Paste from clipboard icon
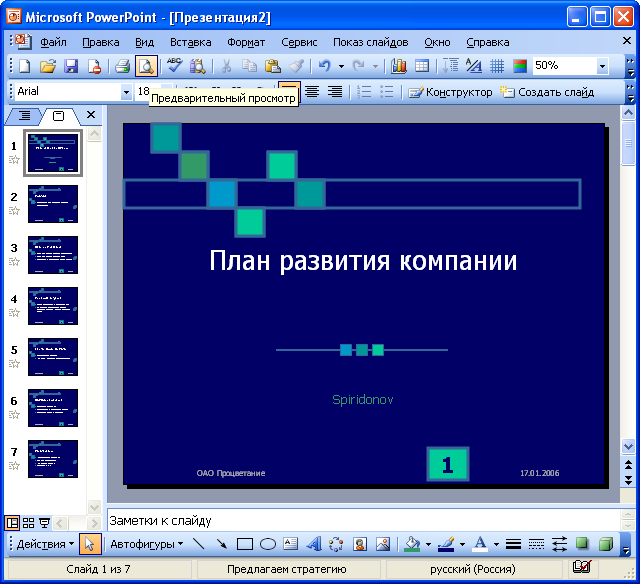Screen dimensions: 640x584 pyautogui.click(x=273, y=66)
